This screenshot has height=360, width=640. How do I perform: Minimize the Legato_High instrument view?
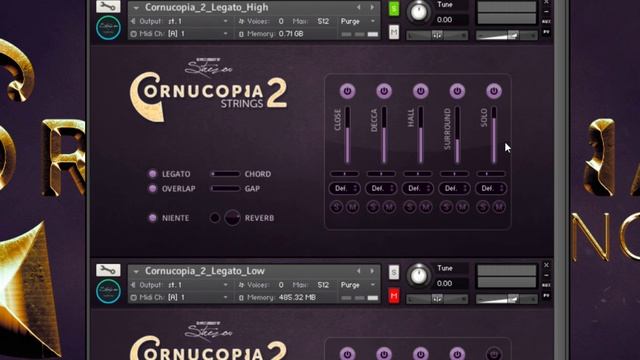pos(547,11)
